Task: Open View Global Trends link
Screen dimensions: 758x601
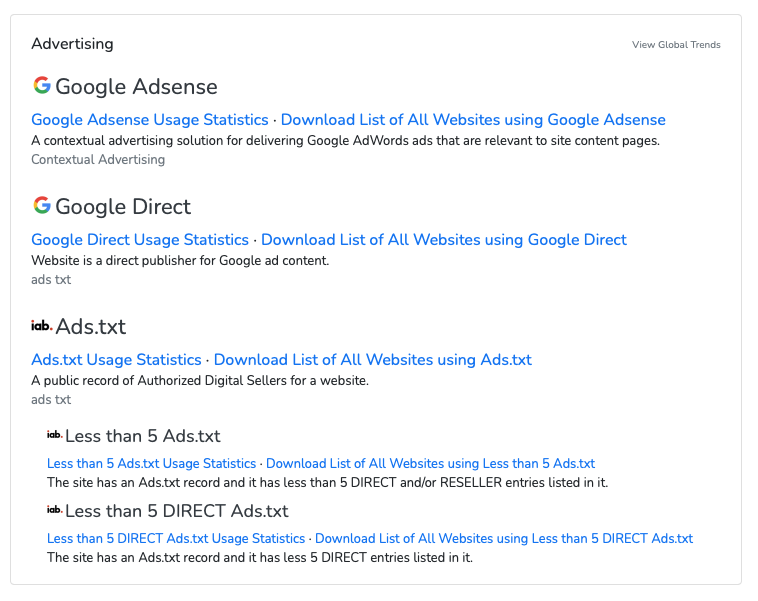Action: coord(676,44)
